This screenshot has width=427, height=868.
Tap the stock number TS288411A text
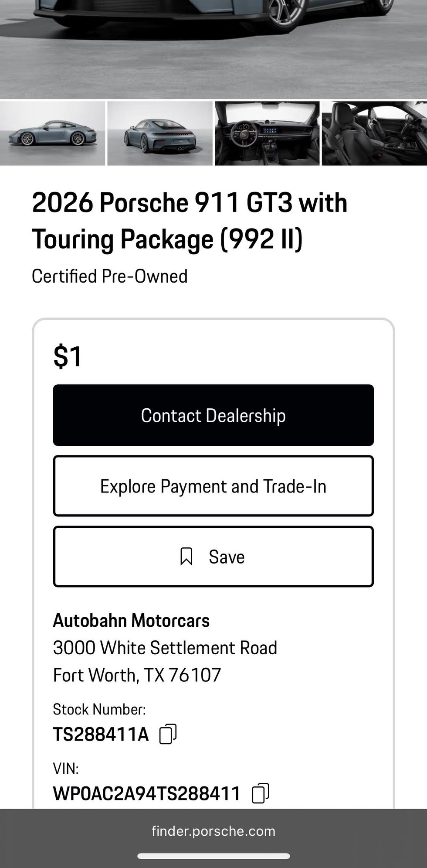pyautogui.click(x=101, y=735)
